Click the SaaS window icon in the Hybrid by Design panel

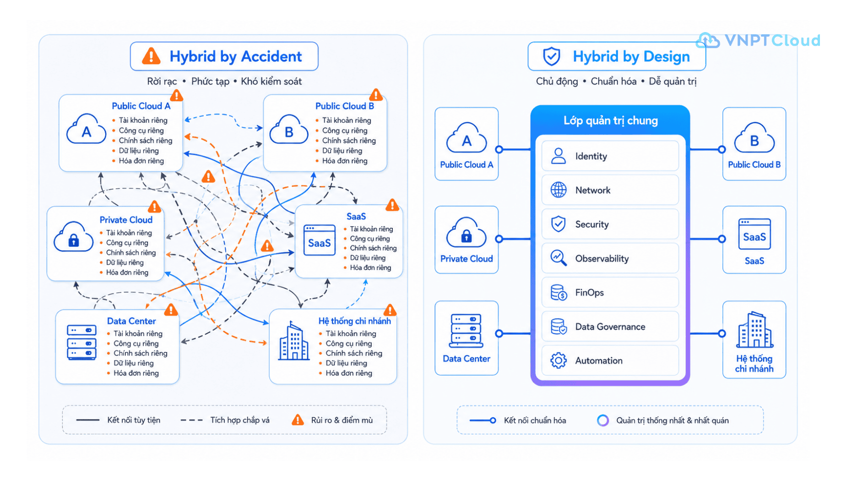pyautogui.click(x=754, y=234)
